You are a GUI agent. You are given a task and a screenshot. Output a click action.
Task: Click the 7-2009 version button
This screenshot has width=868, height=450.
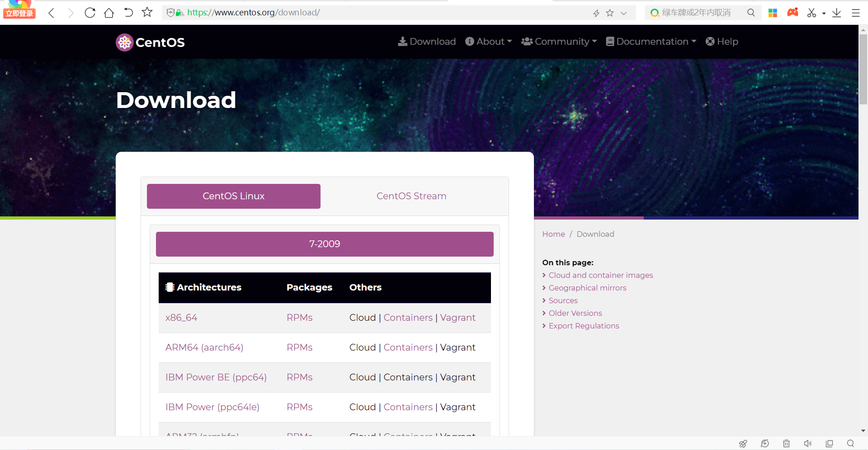[x=325, y=244]
